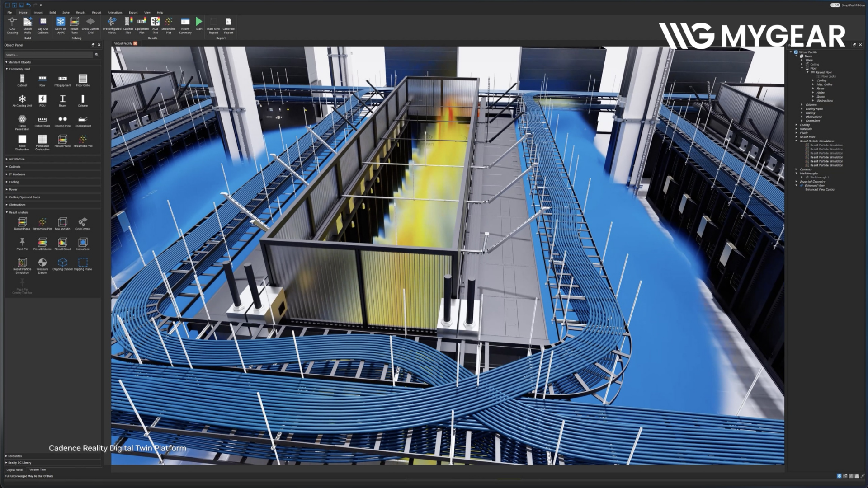The width and height of the screenshot is (868, 488).
Task: Expand the Architecture category
Action: [x=17, y=159]
